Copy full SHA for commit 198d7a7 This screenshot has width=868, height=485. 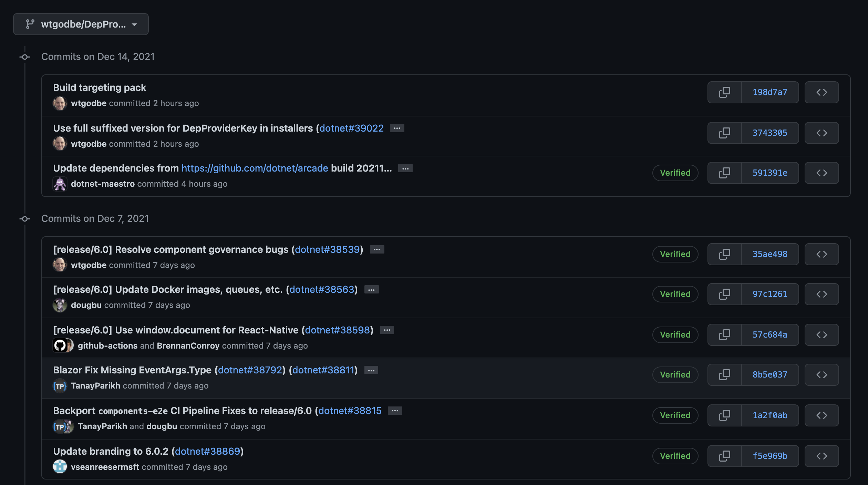[x=724, y=92]
